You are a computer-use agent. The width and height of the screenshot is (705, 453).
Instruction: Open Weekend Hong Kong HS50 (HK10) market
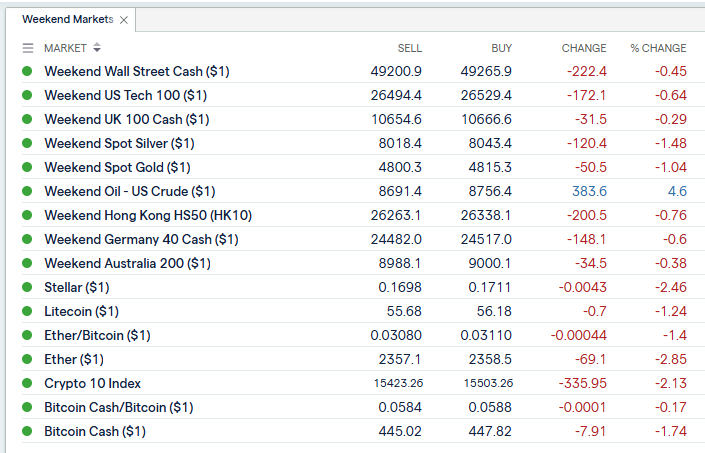point(148,215)
